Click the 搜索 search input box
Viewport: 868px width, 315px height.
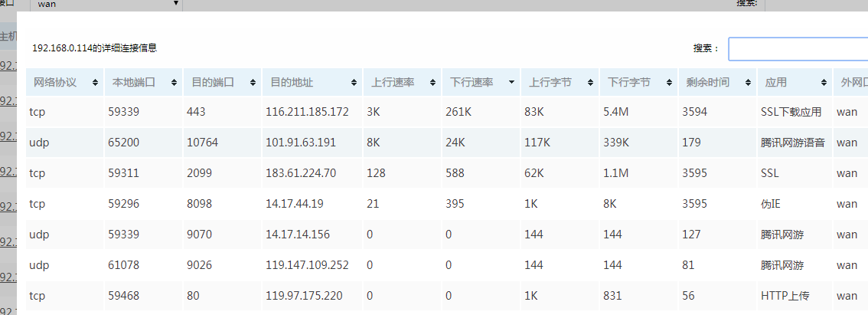point(796,48)
